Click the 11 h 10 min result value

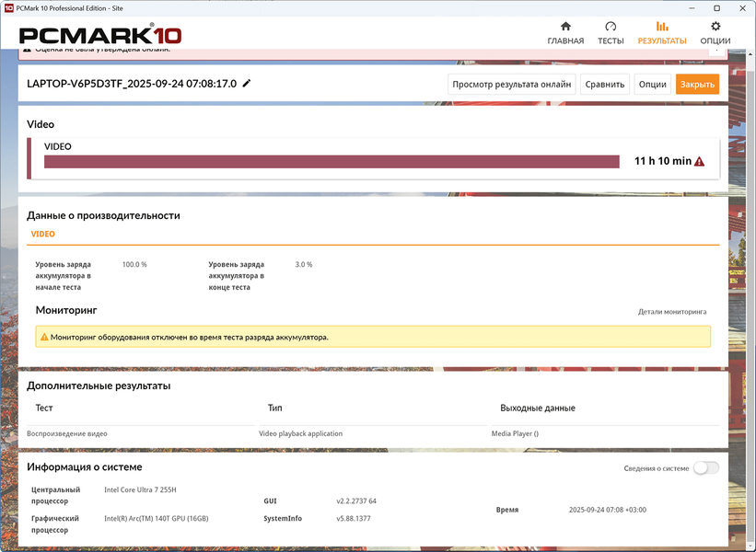663,161
